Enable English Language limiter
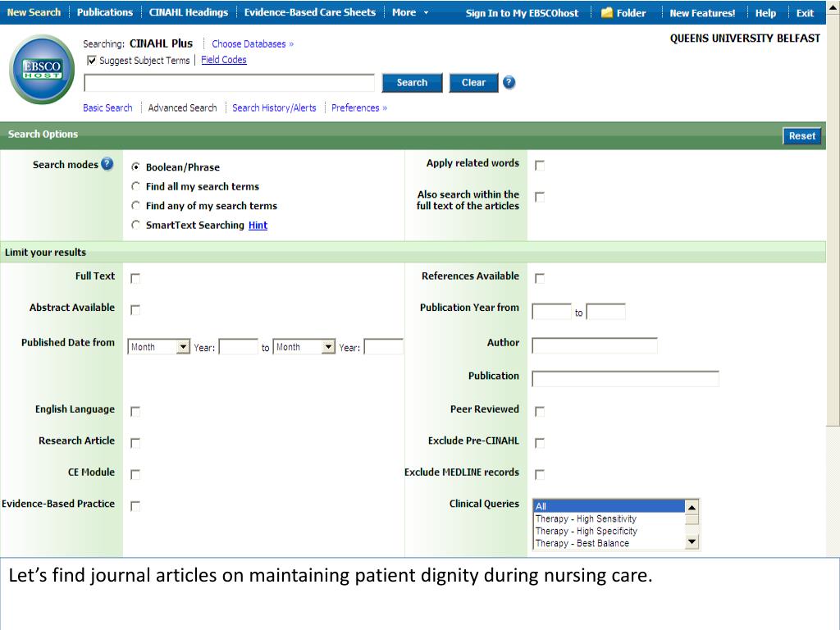The height and width of the screenshot is (630, 840). tap(135, 412)
